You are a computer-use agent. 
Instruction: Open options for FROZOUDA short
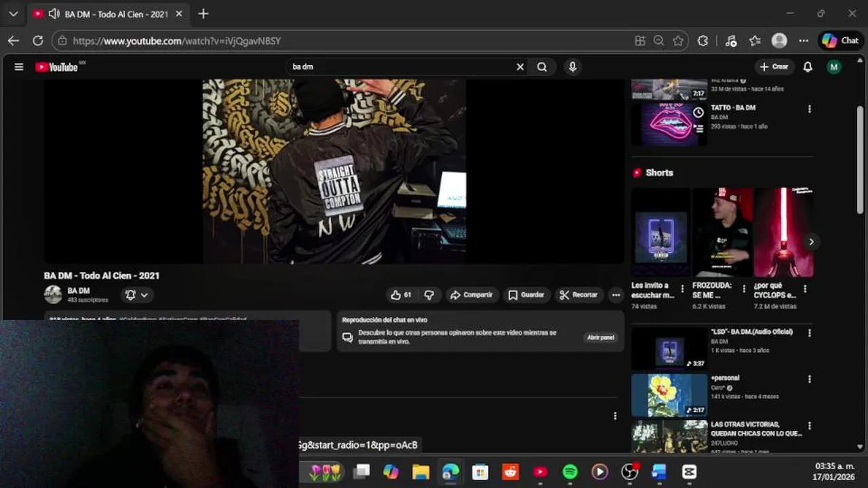(x=743, y=289)
